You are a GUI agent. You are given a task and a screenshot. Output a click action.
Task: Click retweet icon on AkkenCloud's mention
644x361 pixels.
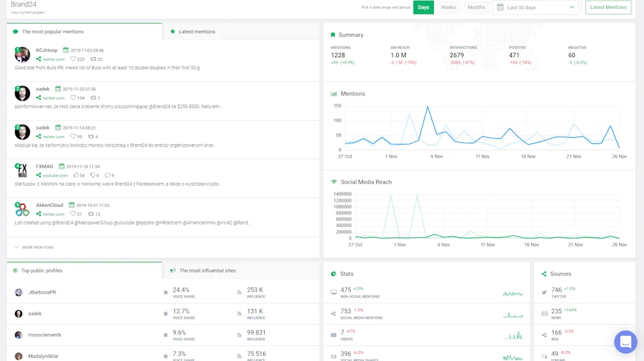[x=92, y=214]
